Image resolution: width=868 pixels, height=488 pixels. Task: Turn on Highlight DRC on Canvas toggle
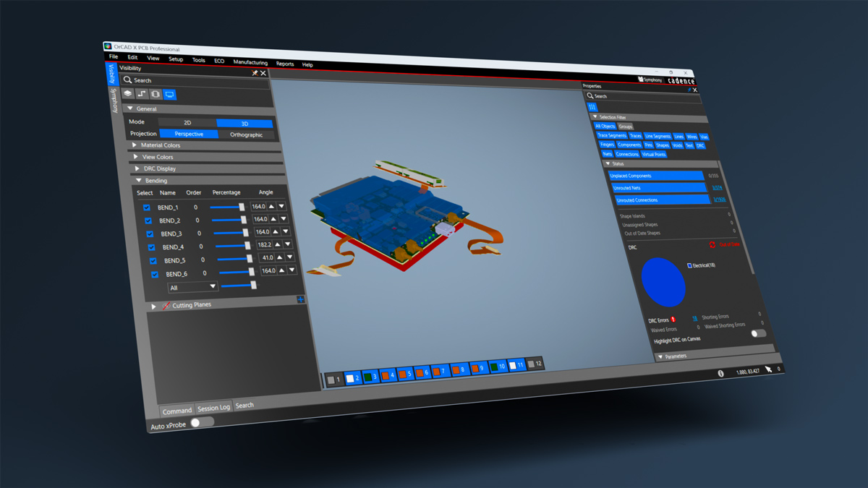coord(758,333)
